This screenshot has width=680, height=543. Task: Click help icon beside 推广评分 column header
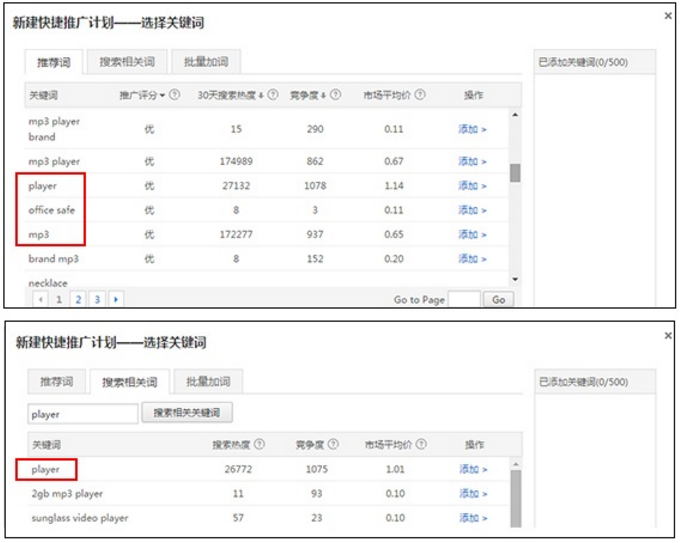[175, 95]
